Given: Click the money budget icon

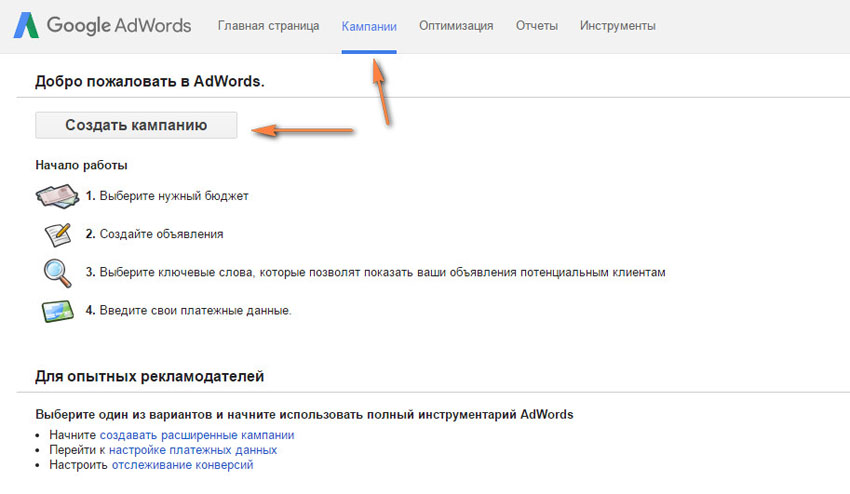Looking at the screenshot, I should click(x=57, y=196).
